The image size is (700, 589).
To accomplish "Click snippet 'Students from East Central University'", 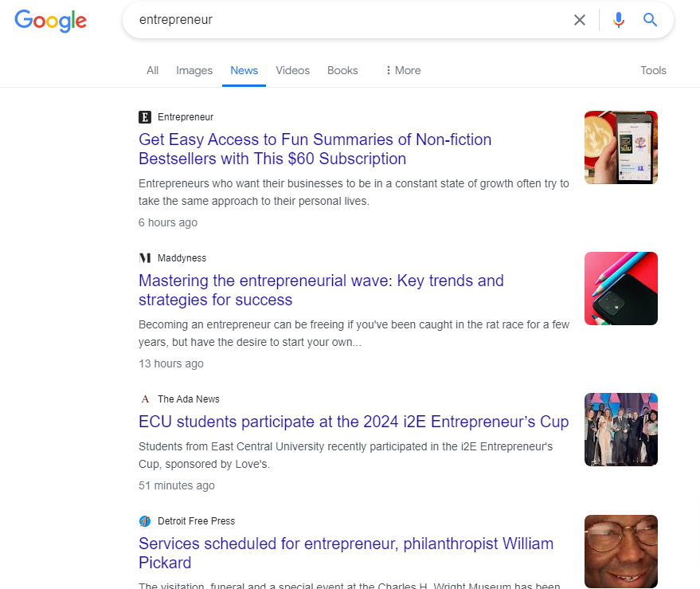I will pos(346,455).
